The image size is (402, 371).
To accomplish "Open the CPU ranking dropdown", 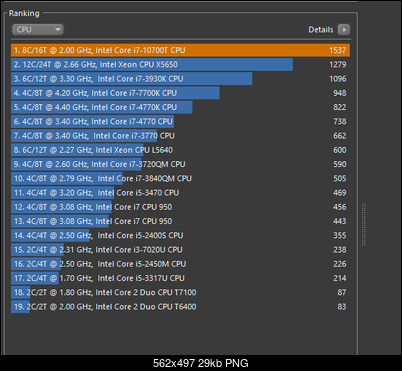I will 38,30.
